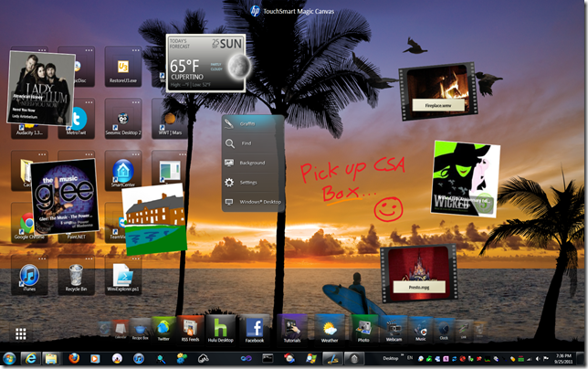The width and height of the screenshot is (588, 369).
Task: Open the taskbar iTunes icon
Action: coord(139,359)
